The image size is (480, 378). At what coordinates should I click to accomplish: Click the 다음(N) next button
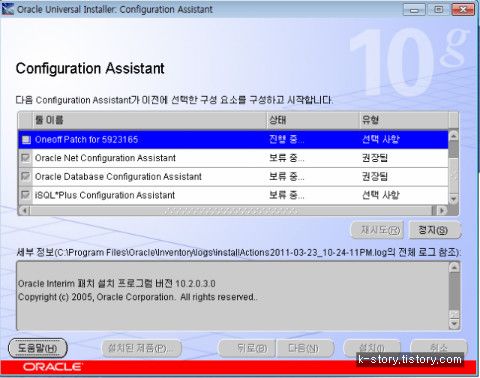(305, 348)
